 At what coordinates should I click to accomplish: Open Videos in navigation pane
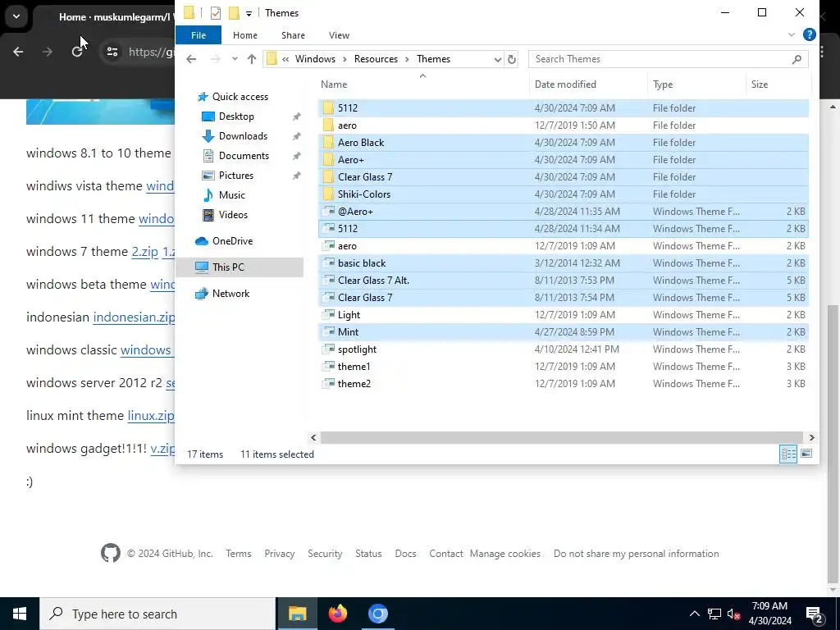[233, 215]
